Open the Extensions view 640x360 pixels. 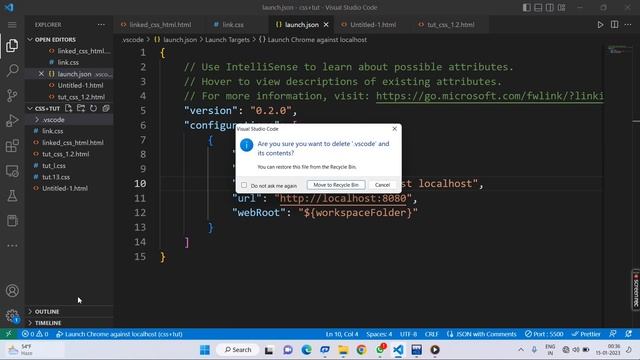tap(12, 146)
